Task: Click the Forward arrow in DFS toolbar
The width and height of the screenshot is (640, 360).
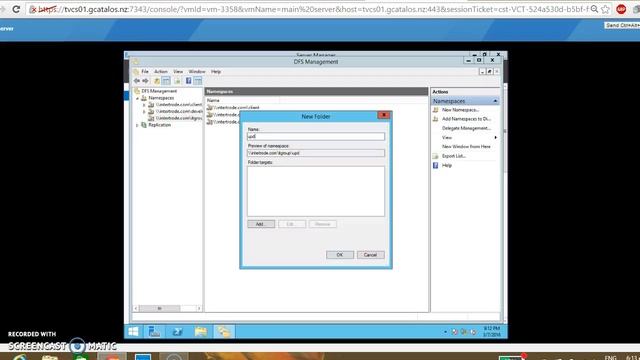Action: [145, 81]
